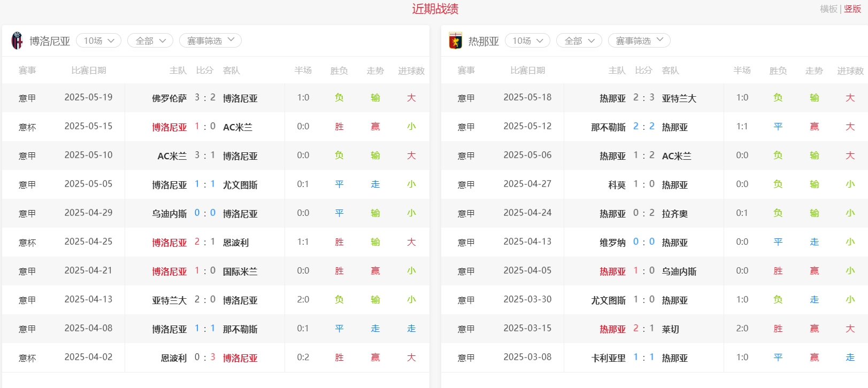Open the 3:2 score for 佛罗伦萨 match
The image size is (868, 388).
click(x=205, y=98)
